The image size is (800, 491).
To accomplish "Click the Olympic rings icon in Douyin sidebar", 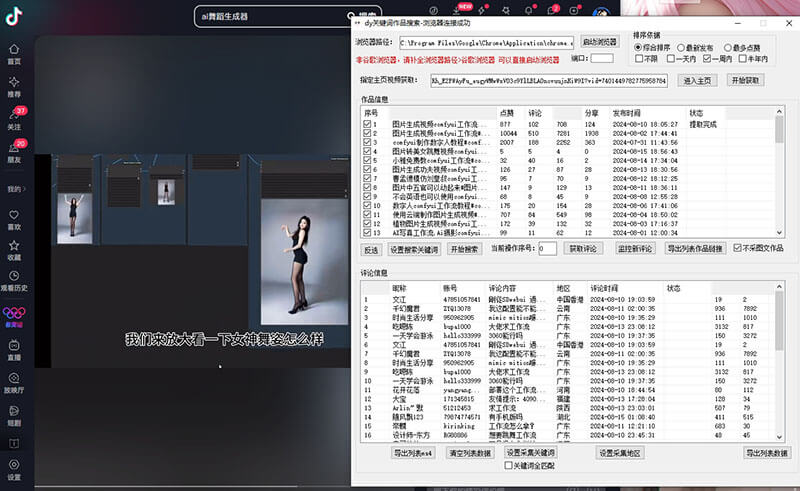I will [14, 313].
